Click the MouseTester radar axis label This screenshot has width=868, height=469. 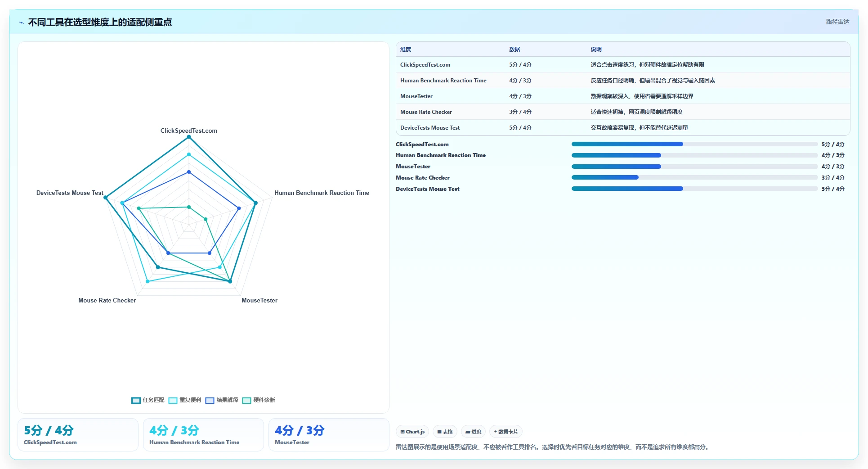click(x=260, y=300)
